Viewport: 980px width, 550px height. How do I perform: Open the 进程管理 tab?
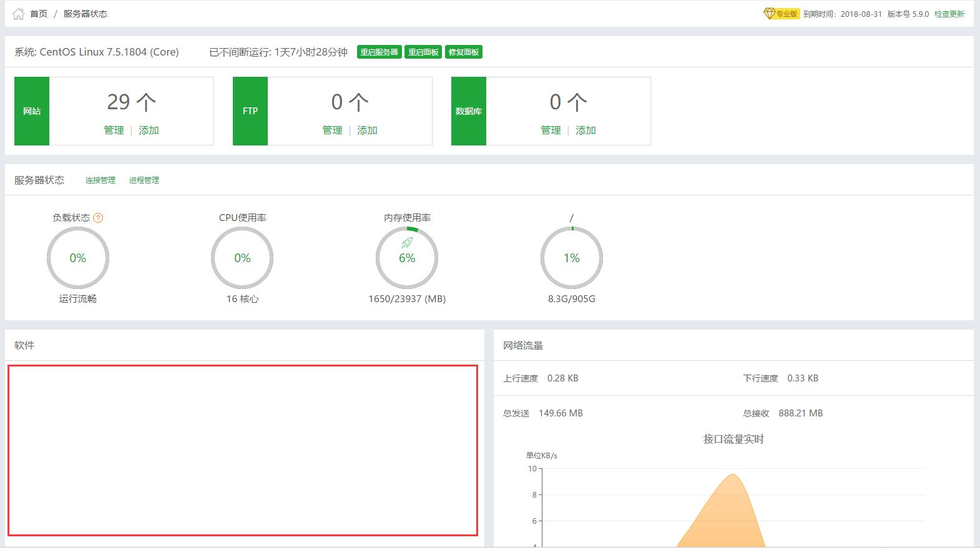point(144,180)
